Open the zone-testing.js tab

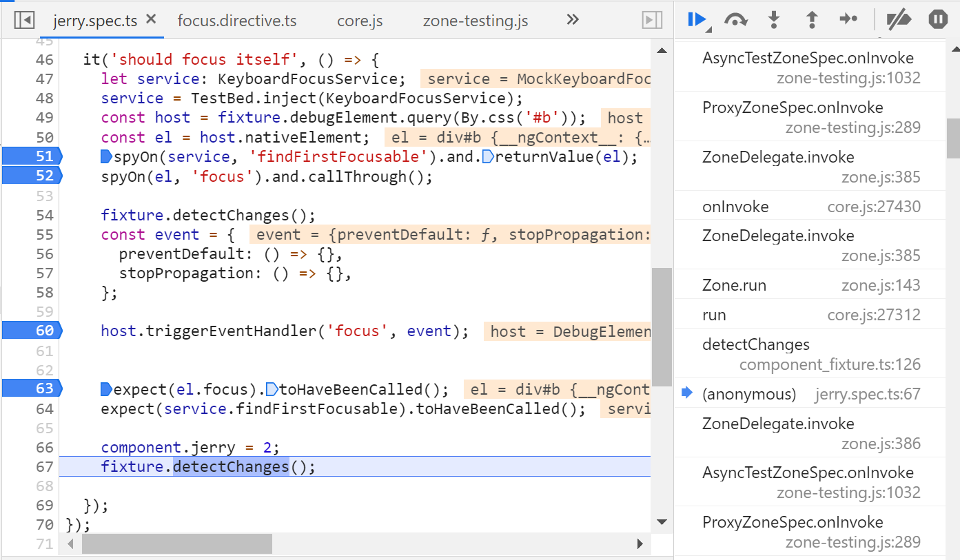476,21
